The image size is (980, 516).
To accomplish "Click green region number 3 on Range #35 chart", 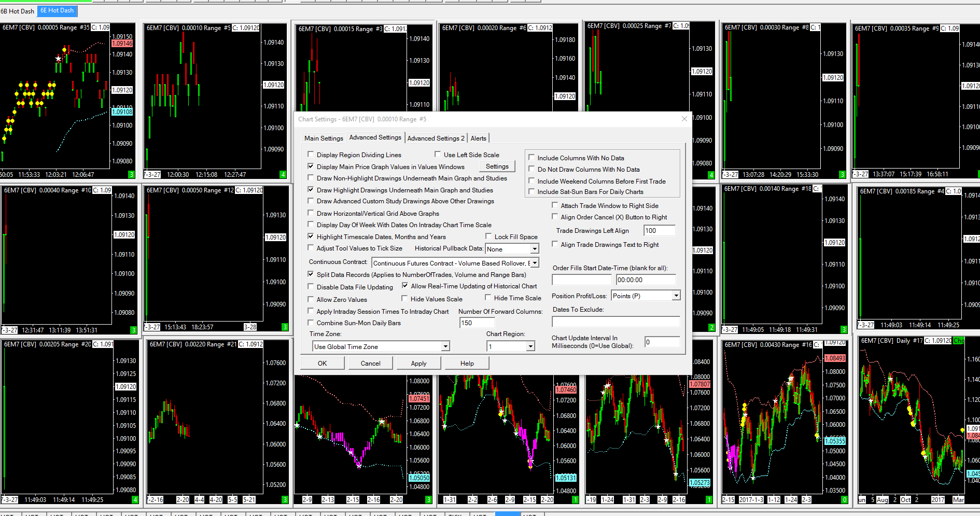I will [131, 175].
